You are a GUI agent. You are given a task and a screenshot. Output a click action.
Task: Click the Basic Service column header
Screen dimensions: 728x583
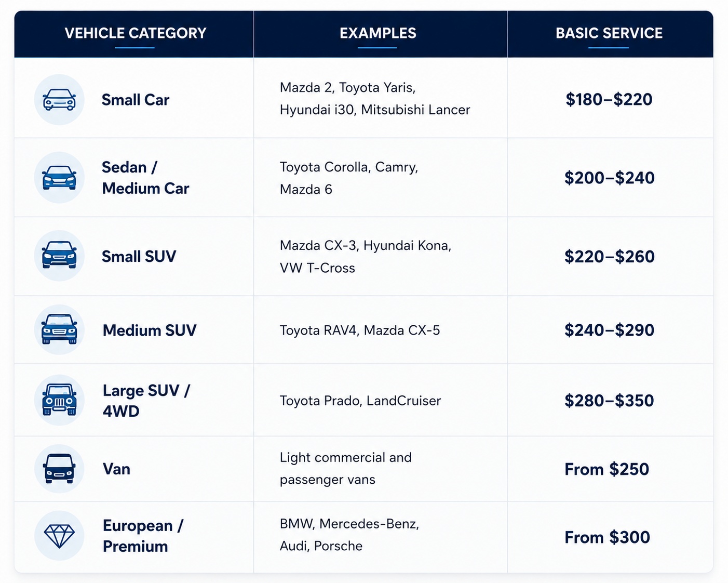pos(609,33)
